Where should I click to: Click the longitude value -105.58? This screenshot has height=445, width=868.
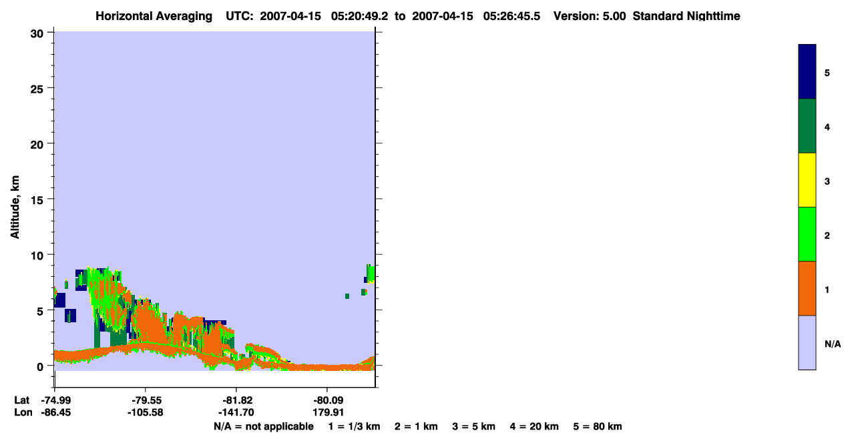click(145, 412)
